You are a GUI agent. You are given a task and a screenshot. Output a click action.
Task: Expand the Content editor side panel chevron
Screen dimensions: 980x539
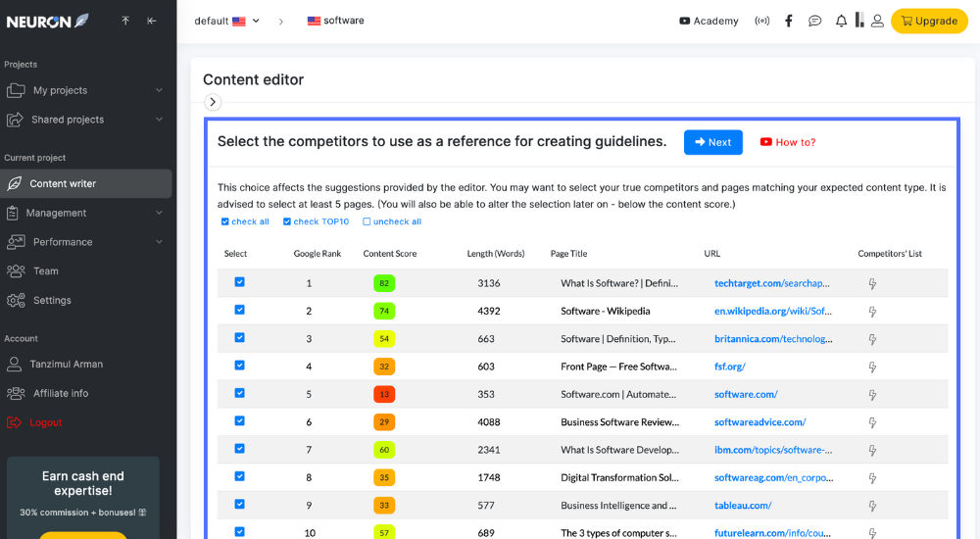[213, 102]
